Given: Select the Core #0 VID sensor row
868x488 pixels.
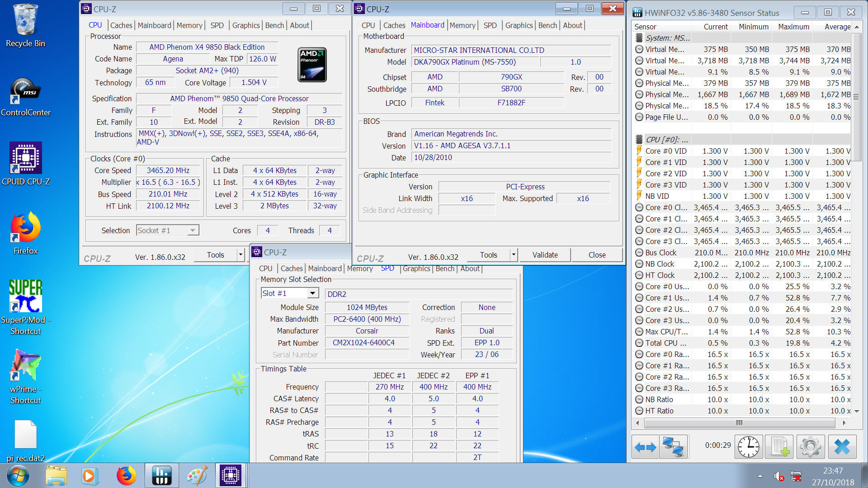Looking at the screenshot, I should (742, 151).
